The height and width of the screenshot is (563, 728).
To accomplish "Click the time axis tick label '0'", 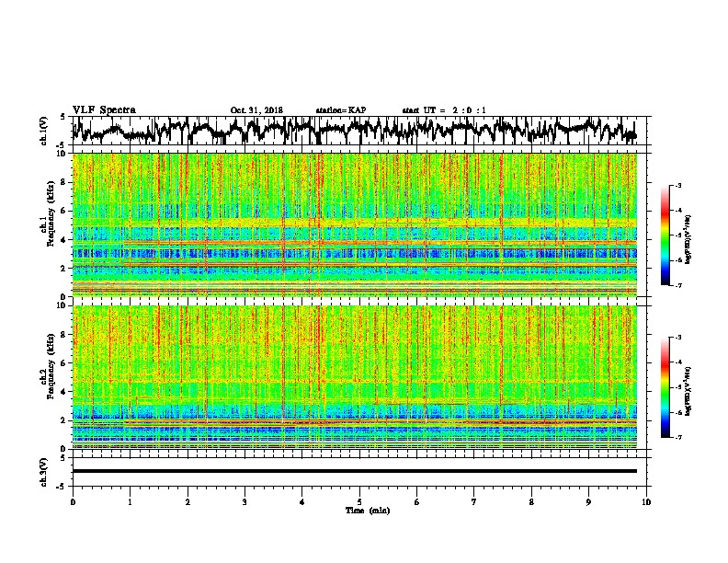I will point(73,502).
